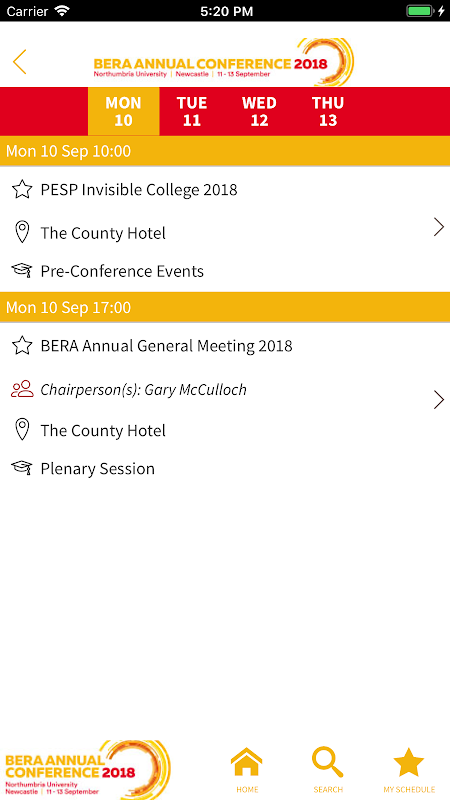The width and height of the screenshot is (450, 800).
Task: Tap graduation cap icon next to Pre-Conference Events
Action: pyautogui.click(x=21, y=270)
